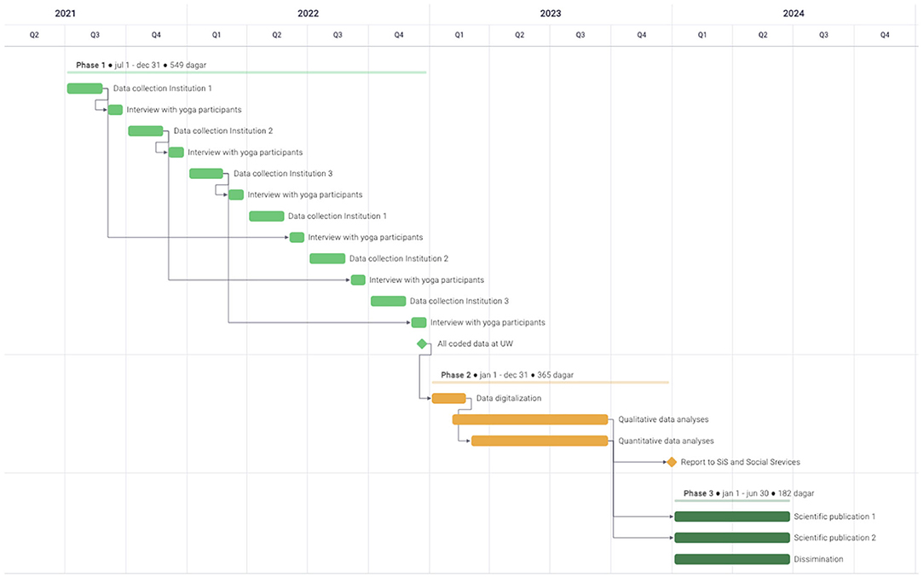924x577 pixels.
Task: Select the 2021 year header
Action: [66, 14]
